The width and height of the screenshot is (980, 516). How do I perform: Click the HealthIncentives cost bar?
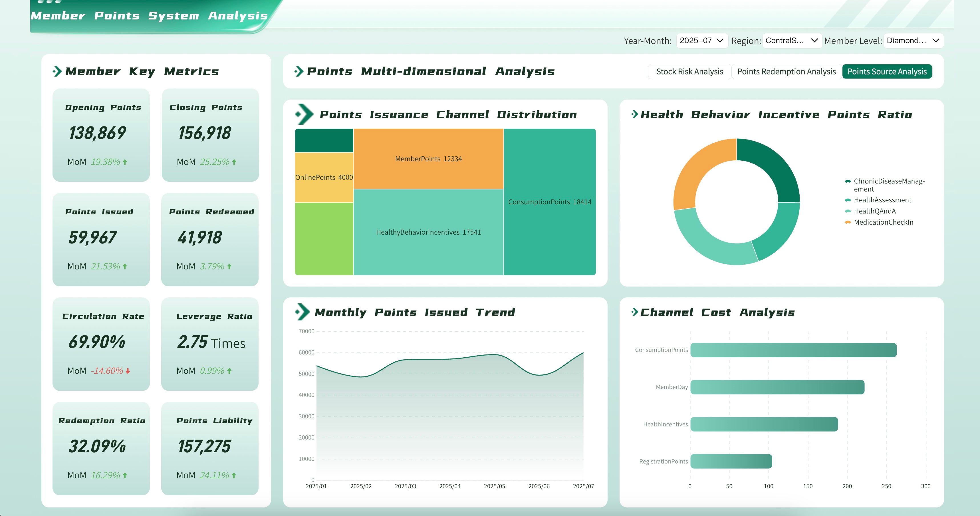764,424
